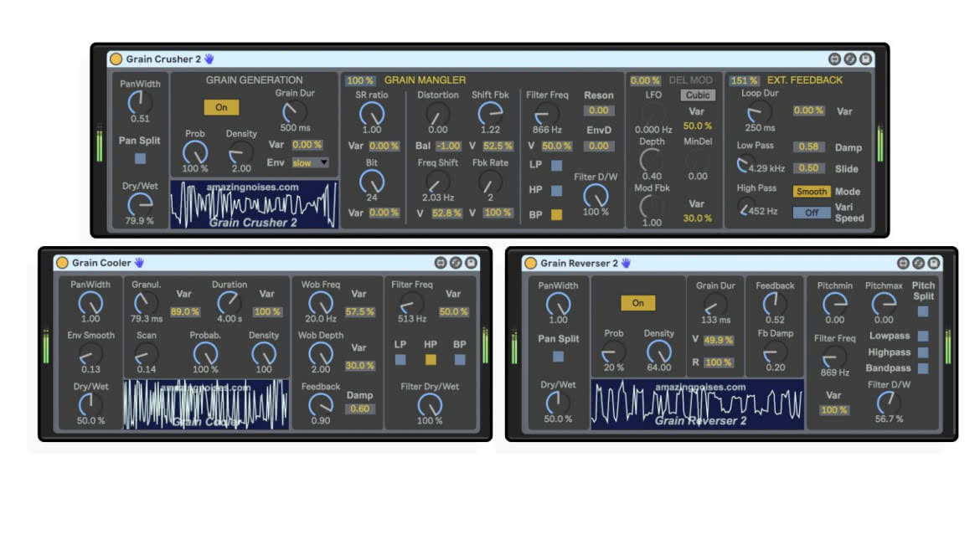The height and width of the screenshot is (555, 980).
Task: Enable the BP filter in Grain Mangler
Action: pos(556,215)
